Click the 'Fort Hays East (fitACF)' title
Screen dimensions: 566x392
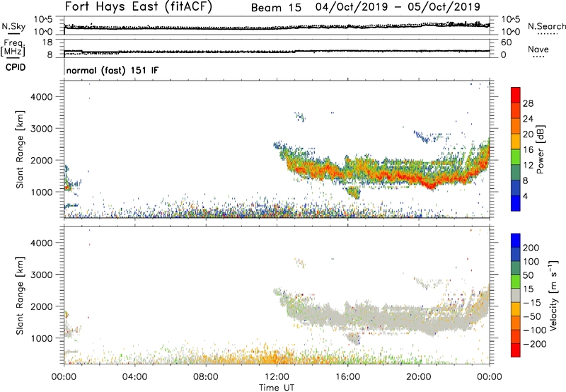pyautogui.click(x=139, y=7)
